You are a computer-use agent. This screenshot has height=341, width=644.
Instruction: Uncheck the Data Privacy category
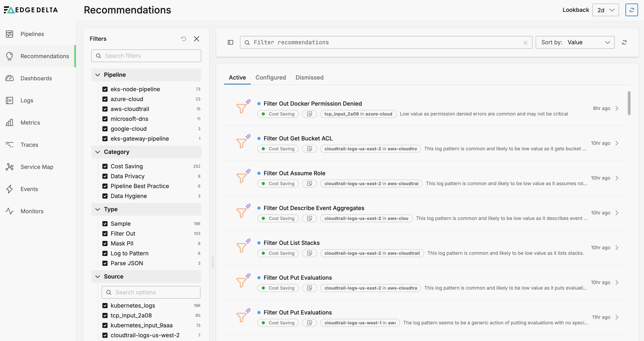coord(105,176)
